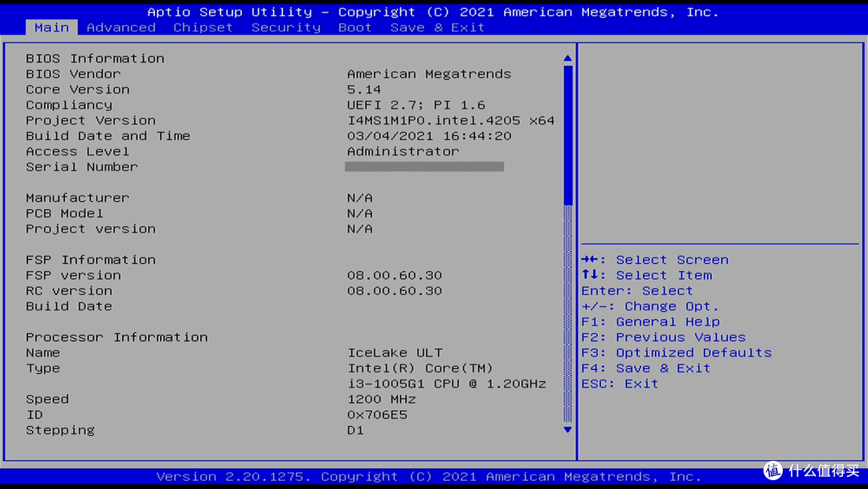Click the PCB Model N/A value
The height and width of the screenshot is (489, 868).
click(x=360, y=213)
